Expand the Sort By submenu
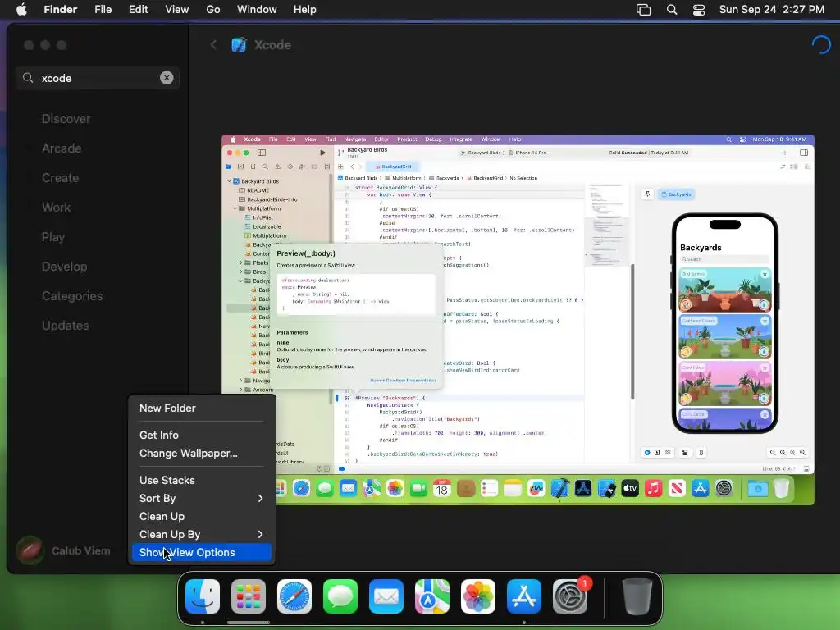 pos(202,498)
